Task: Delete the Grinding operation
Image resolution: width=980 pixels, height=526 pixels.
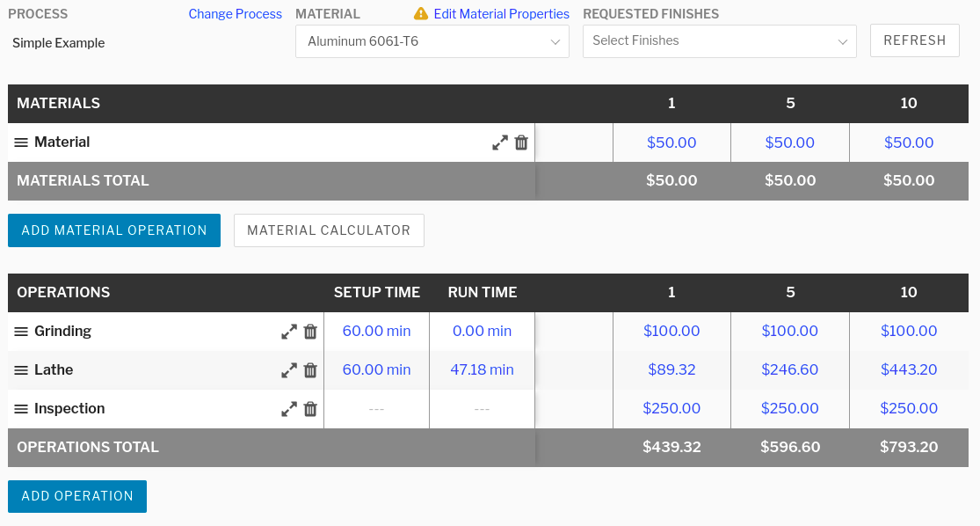Action: pos(310,332)
